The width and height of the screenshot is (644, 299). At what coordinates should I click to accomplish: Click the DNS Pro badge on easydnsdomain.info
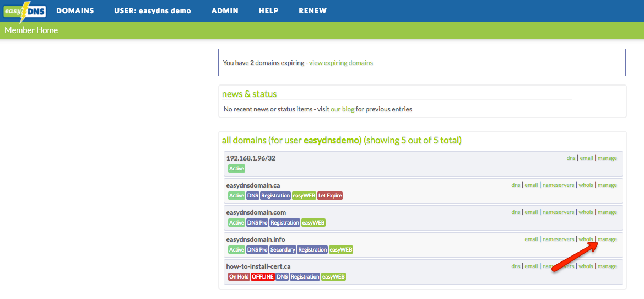click(x=257, y=250)
